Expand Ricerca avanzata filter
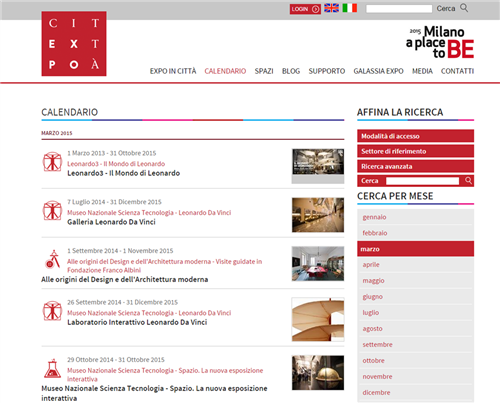Image resolution: width=500 pixels, height=403 pixels. click(415, 166)
